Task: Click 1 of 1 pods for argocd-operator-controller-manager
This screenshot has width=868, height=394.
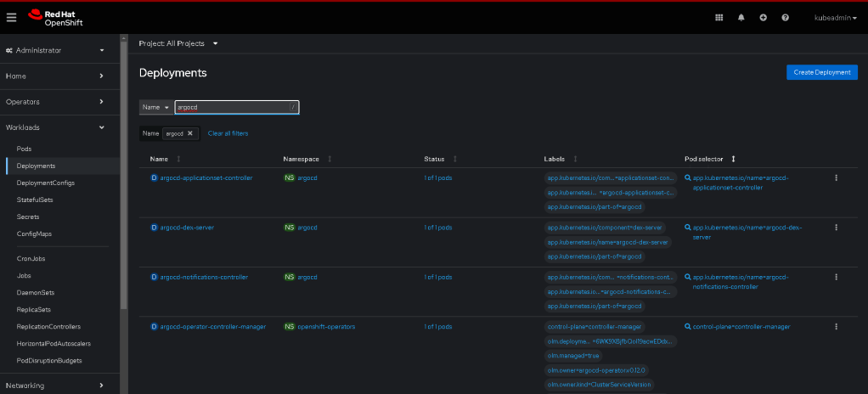Action: click(438, 326)
